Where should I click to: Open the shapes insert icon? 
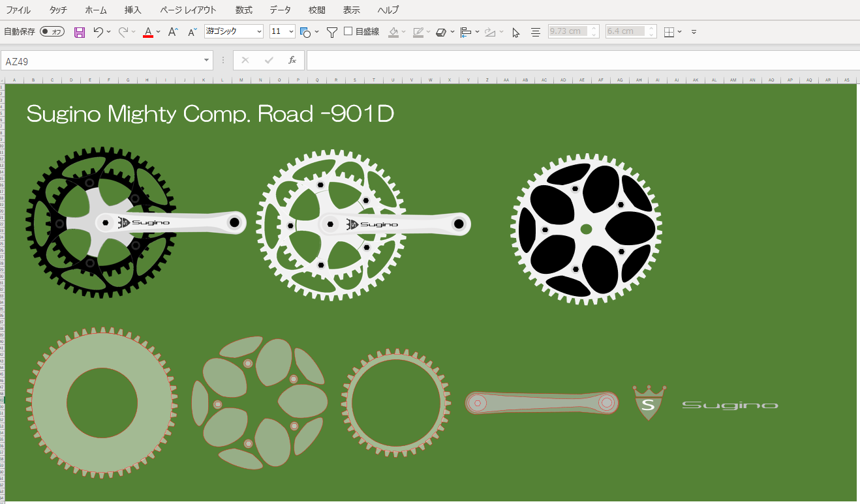[305, 31]
